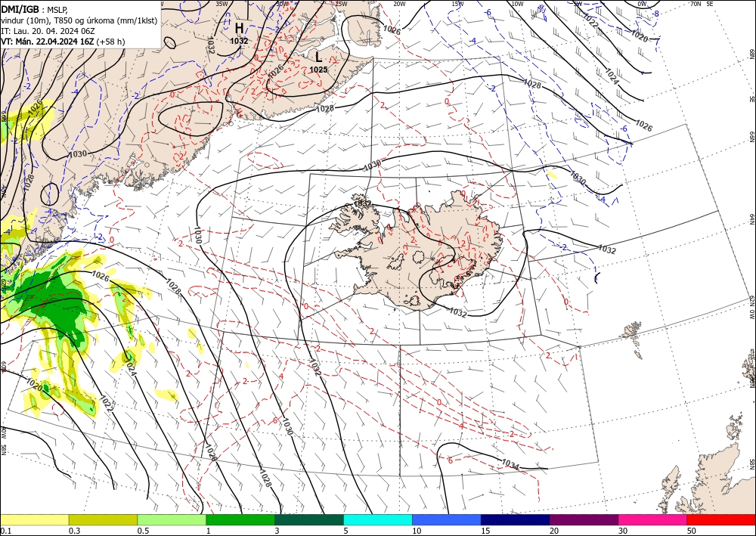
Task: Select the dark green 3 mm legend swatch
Action: coord(309,519)
